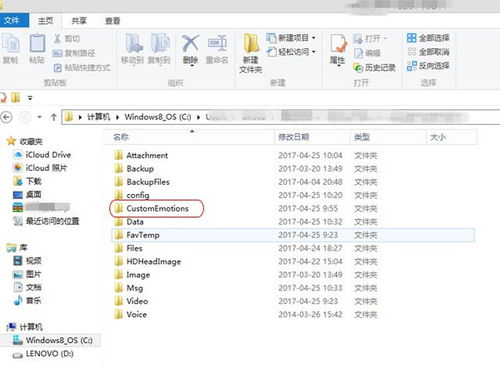Open iCloud Drive in favorites
500x368 pixels.
point(42,155)
